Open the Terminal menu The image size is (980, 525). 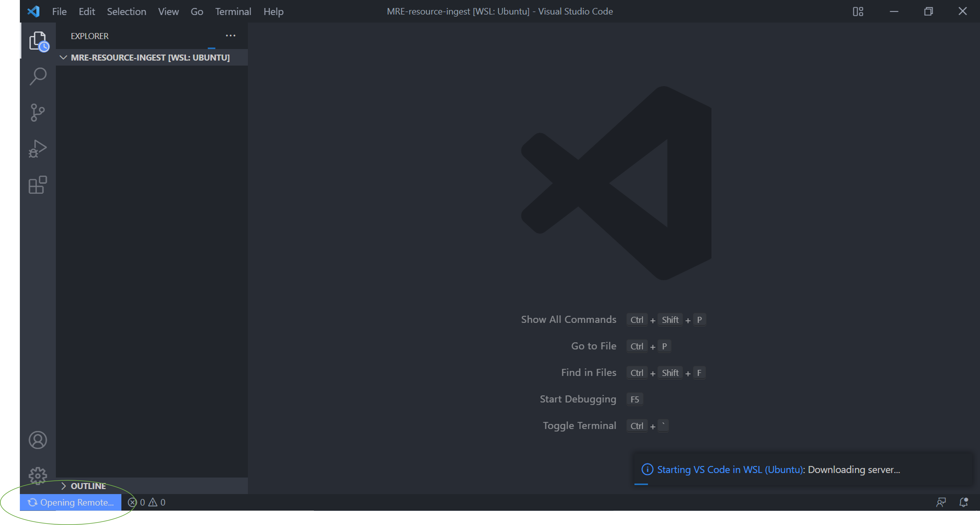[x=233, y=11]
